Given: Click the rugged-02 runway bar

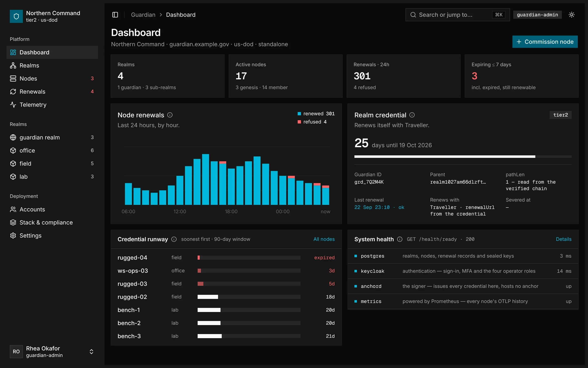Looking at the screenshot, I should point(249,297).
